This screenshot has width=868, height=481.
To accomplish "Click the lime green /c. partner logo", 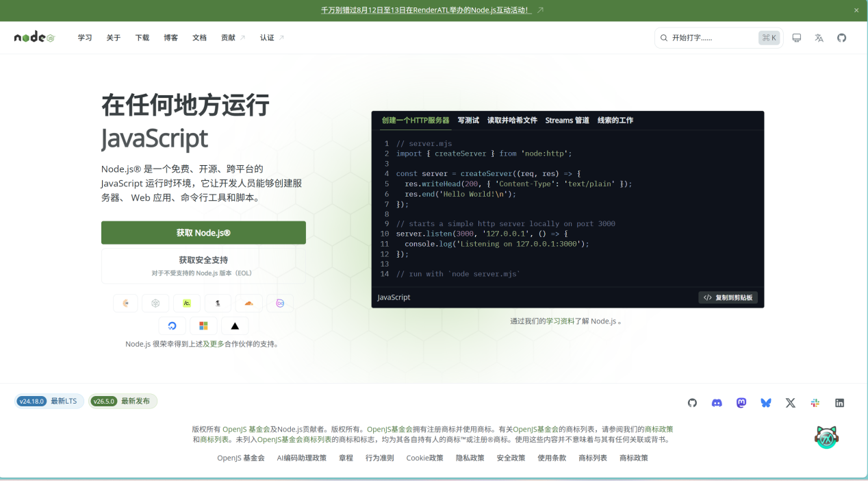I will coord(187,303).
